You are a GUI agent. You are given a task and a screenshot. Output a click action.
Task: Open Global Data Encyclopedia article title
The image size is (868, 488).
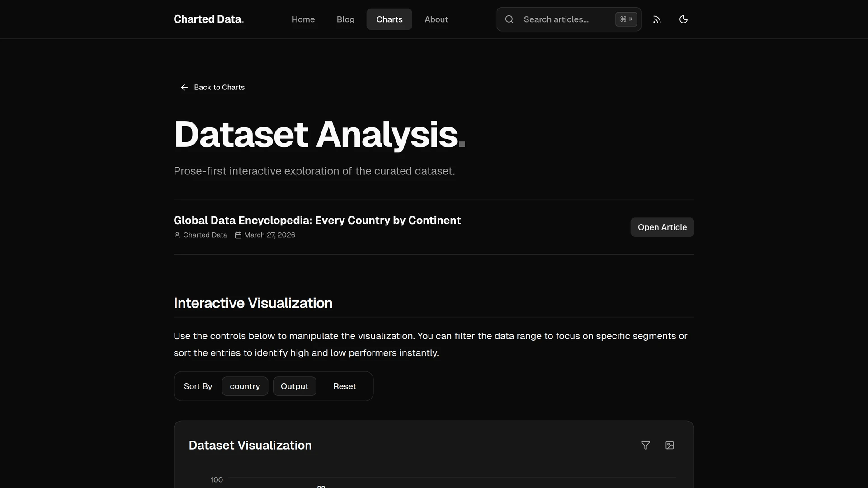[x=317, y=221]
